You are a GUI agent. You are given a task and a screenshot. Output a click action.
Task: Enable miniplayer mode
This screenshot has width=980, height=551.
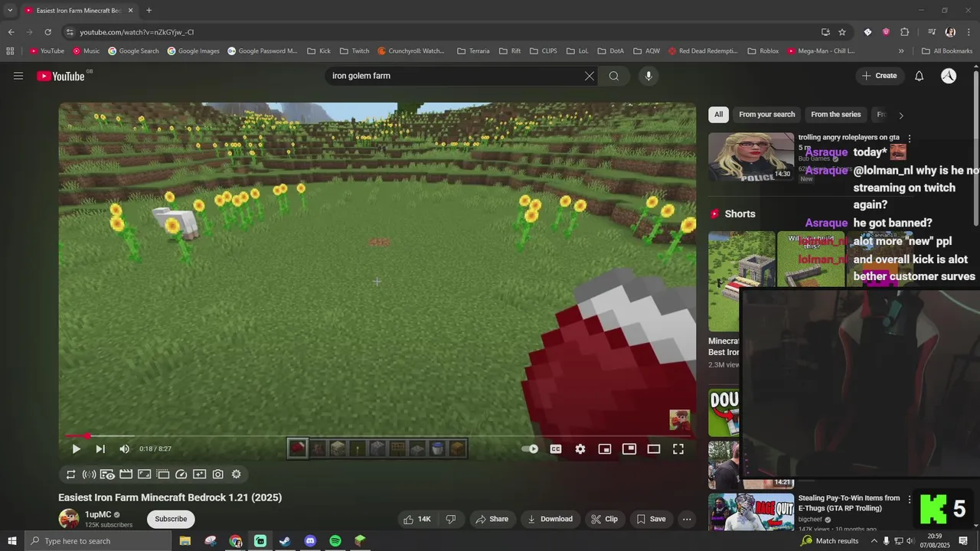coord(605,449)
